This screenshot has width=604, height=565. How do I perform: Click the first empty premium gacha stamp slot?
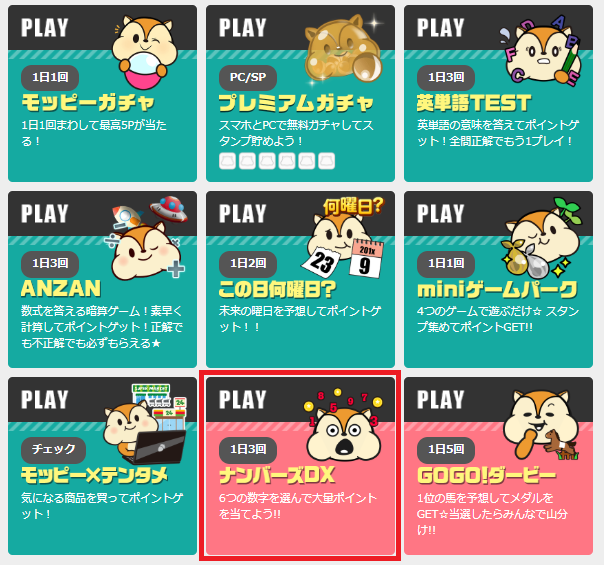[x=227, y=161]
